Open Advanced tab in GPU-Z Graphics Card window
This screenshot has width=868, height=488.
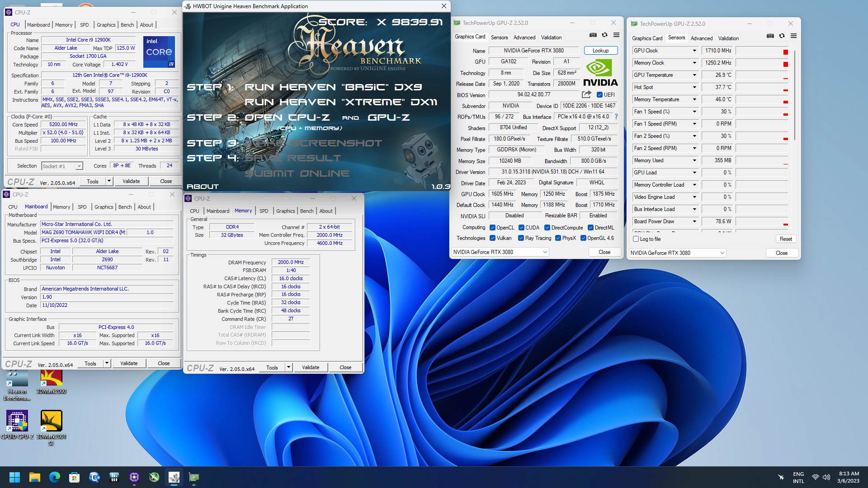point(524,38)
